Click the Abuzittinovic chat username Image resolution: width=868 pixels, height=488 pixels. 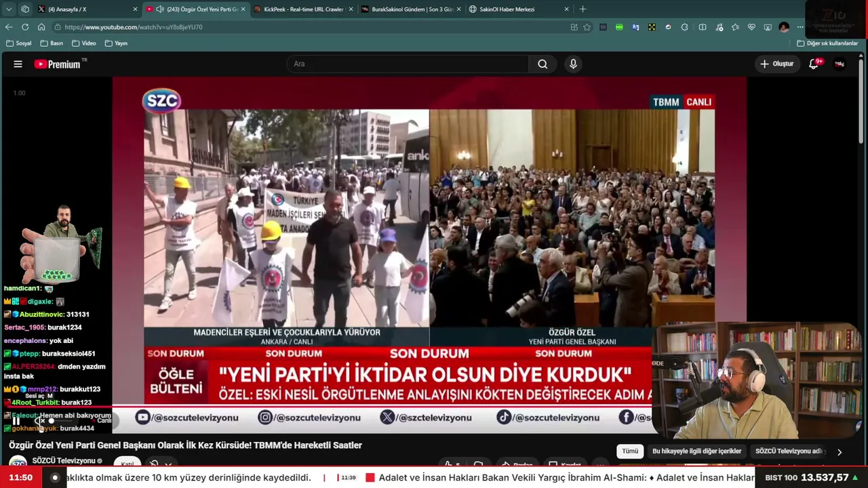pyautogui.click(x=41, y=314)
